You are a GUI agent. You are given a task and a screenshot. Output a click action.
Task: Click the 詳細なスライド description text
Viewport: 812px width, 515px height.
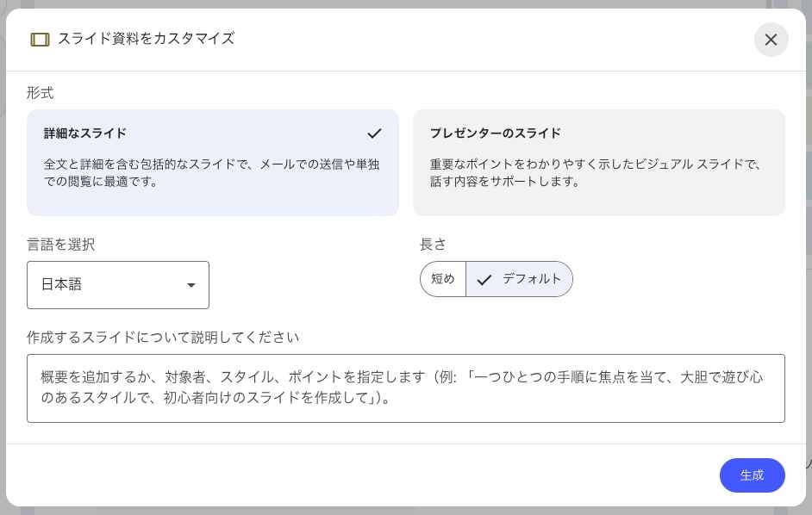pos(211,173)
